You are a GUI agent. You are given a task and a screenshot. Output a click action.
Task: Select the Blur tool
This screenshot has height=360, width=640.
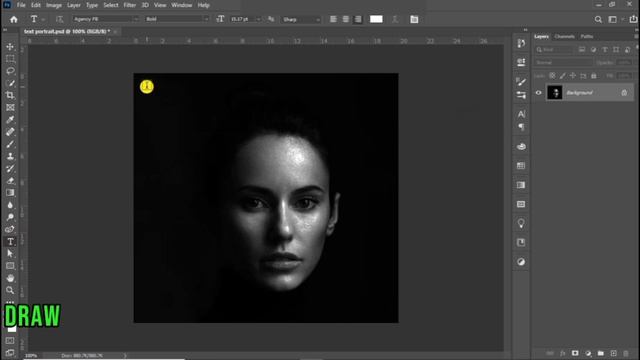pos(10,205)
